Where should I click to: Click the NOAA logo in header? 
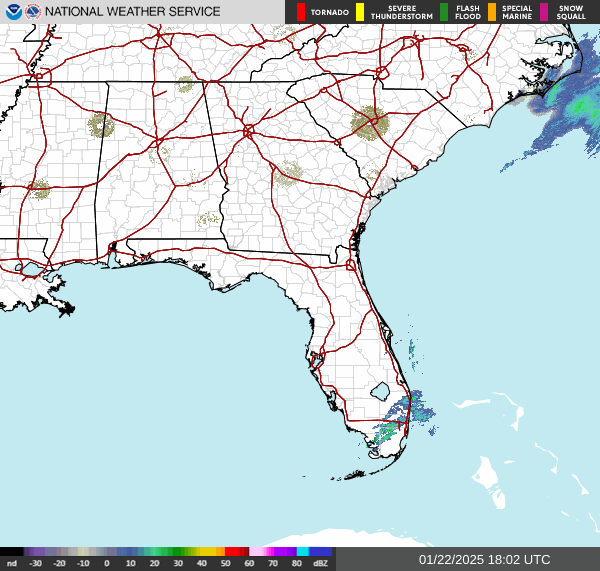coord(13,12)
